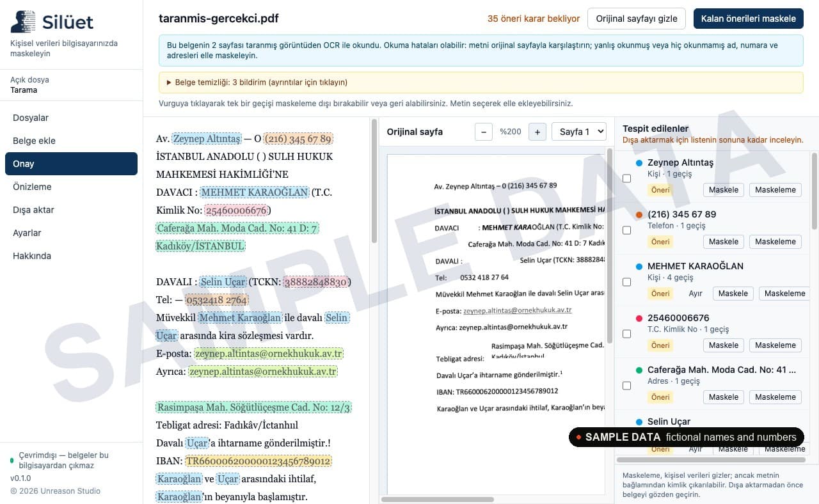Tick the checkbox for (216) 345 67 89 entry
This screenshot has height=504, width=819.
point(626,230)
